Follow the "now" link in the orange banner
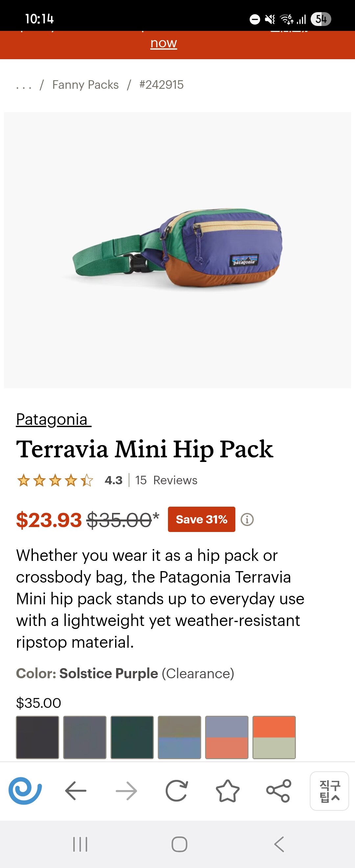 tap(164, 43)
